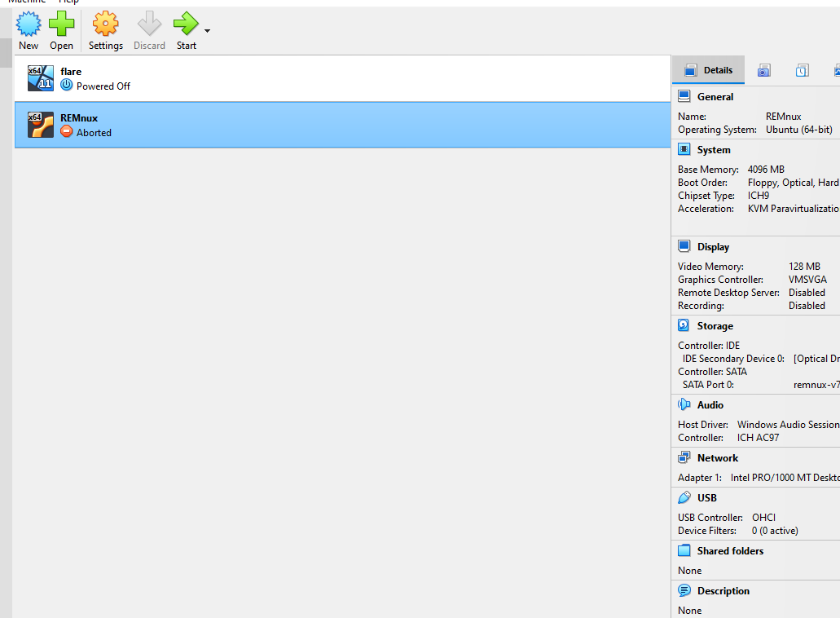Screen dimensions: 840x618
Task: Click the USB section icon
Action: coord(684,498)
